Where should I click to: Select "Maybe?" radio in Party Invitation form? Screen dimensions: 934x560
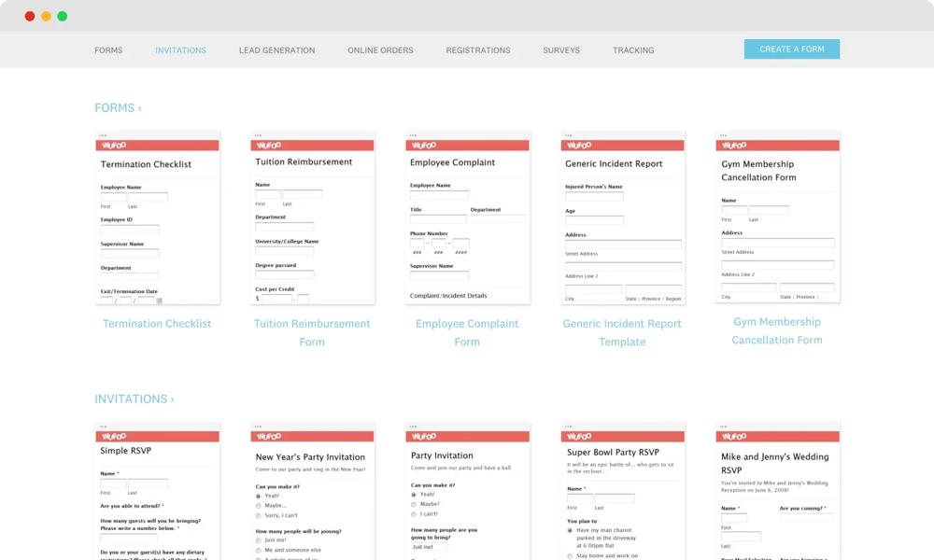click(414, 504)
